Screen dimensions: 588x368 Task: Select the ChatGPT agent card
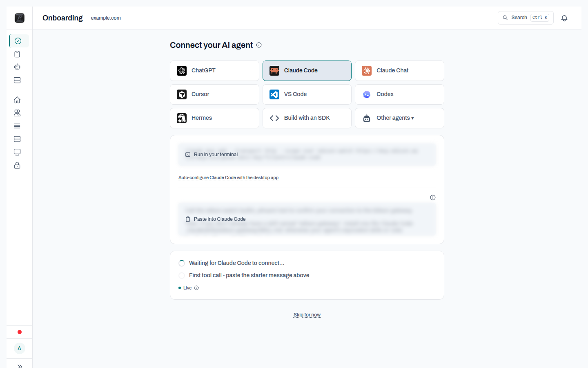[x=214, y=71]
